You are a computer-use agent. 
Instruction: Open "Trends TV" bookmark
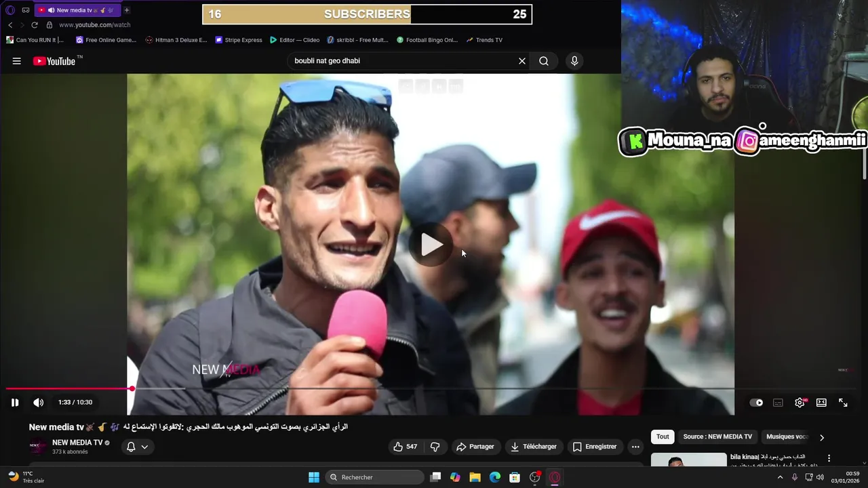click(x=484, y=40)
